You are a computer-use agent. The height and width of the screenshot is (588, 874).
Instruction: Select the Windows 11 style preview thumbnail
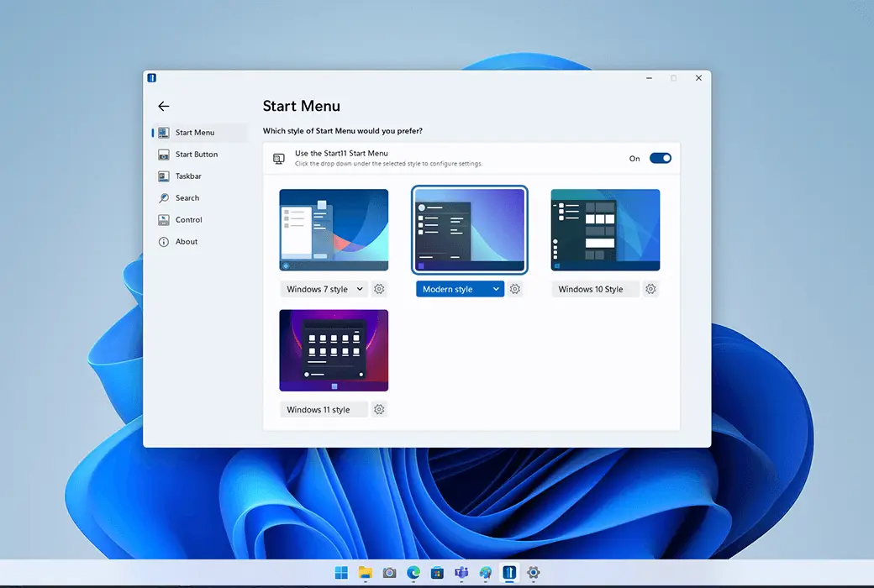tap(334, 350)
